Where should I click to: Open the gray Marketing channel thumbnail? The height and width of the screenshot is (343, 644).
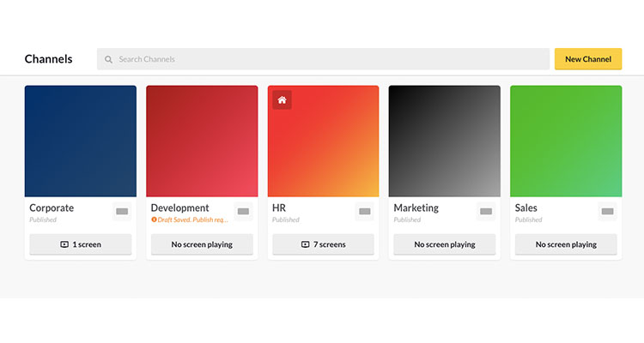(445, 141)
